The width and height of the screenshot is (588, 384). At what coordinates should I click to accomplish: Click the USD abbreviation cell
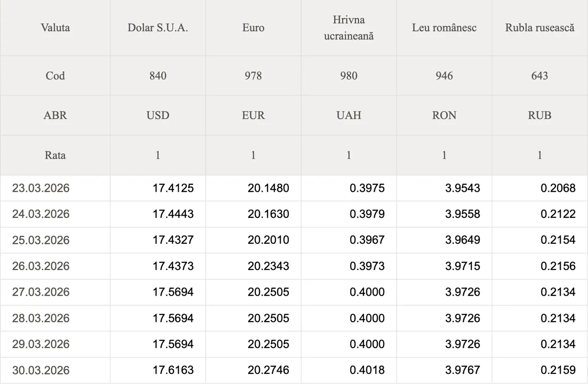pyautogui.click(x=158, y=115)
